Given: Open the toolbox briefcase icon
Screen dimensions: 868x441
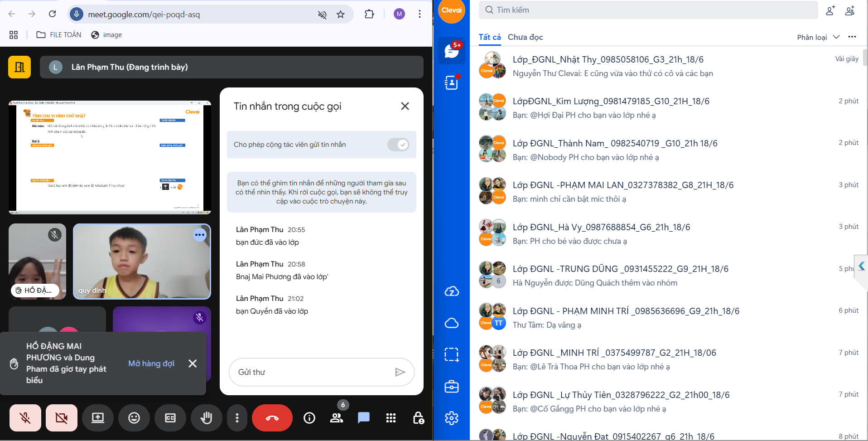Looking at the screenshot, I should pyautogui.click(x=452, y=387).
